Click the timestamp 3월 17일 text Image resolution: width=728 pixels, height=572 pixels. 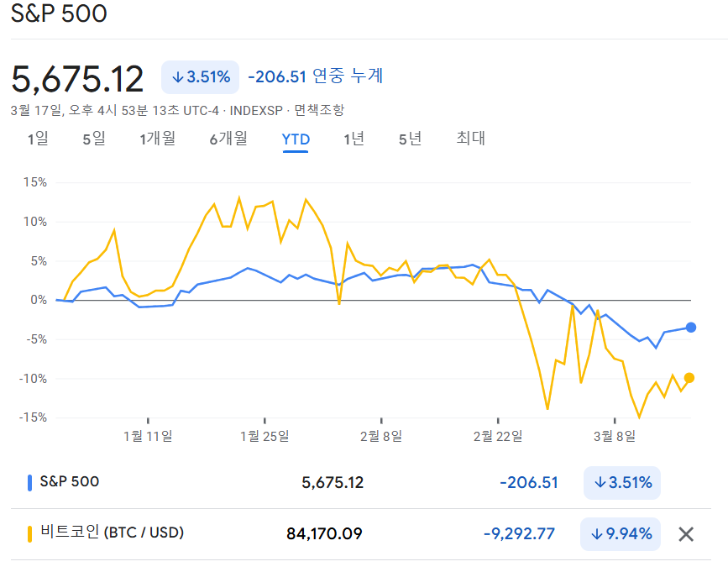point(36,111)
